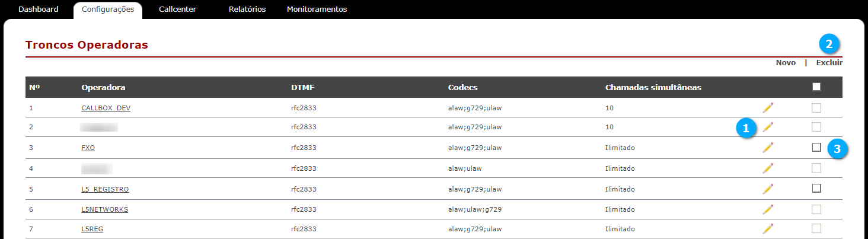Viewport: 868px width, 239px height.
Task: Click the Novo link
Action: pyautogui.click(x=786, y=62)
